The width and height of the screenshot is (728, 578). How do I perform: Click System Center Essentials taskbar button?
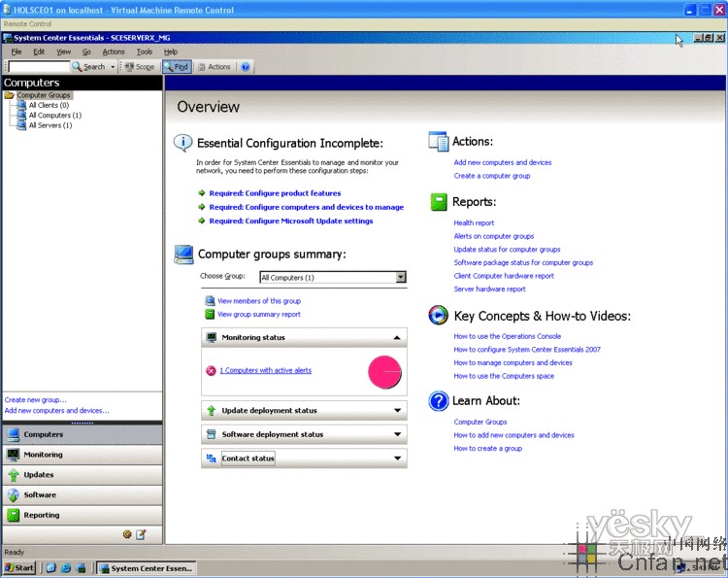point(147,568)
